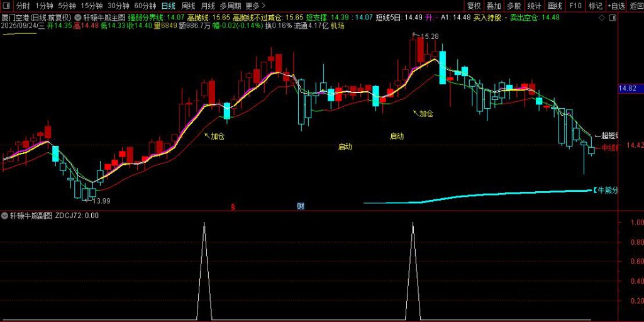Switch to the 日线 daily chart

pos(168,6)
